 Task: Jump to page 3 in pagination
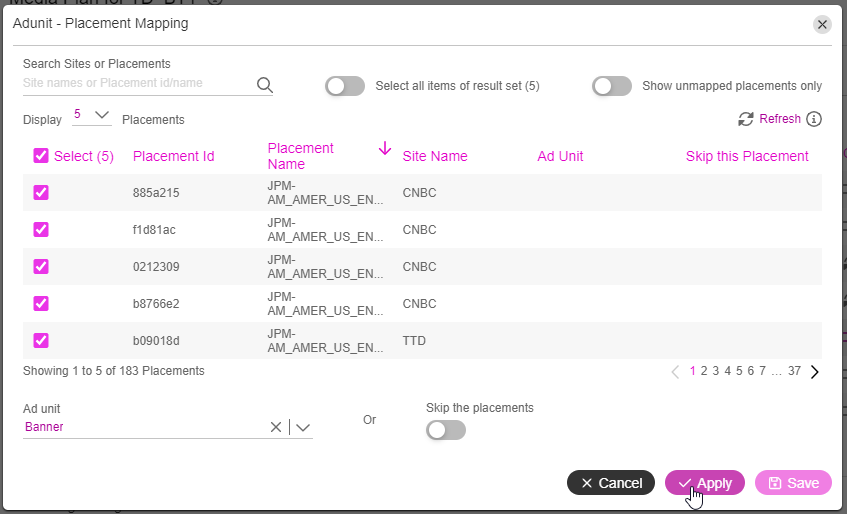[716, 371]
